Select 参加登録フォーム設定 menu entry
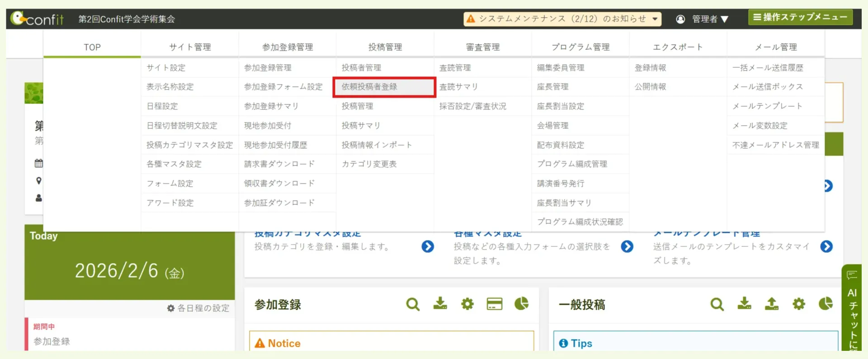Image resolution: width=868 pixels, height=359 pixels. tap(288, 87)
